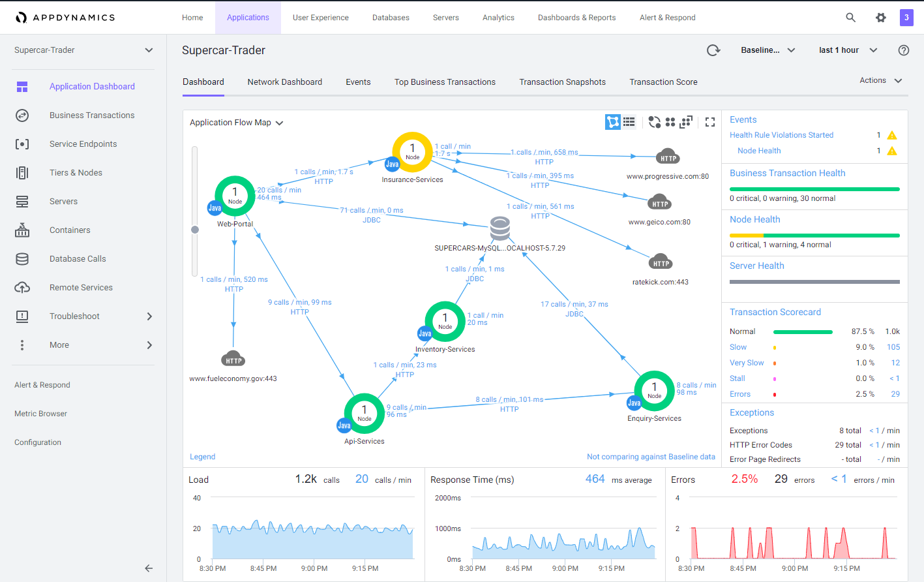
Task: Open the Application Flow Map dropdown
Action: 237,123
